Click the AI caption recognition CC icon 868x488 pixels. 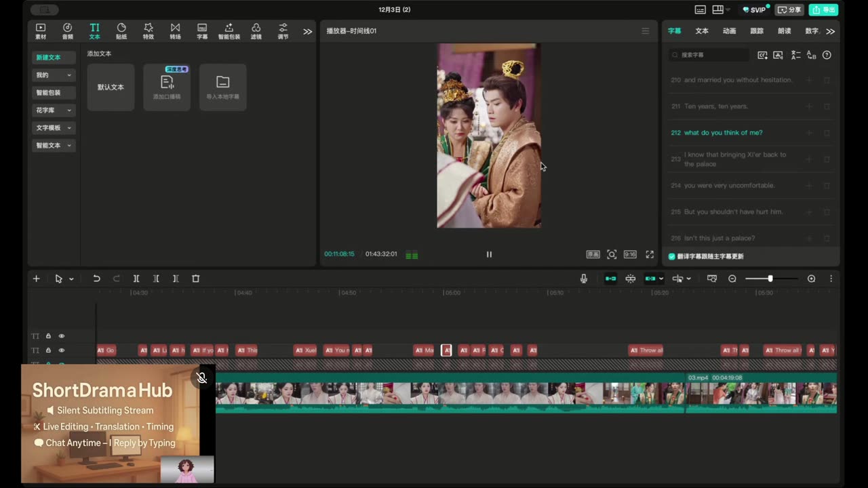pos(763,55)
